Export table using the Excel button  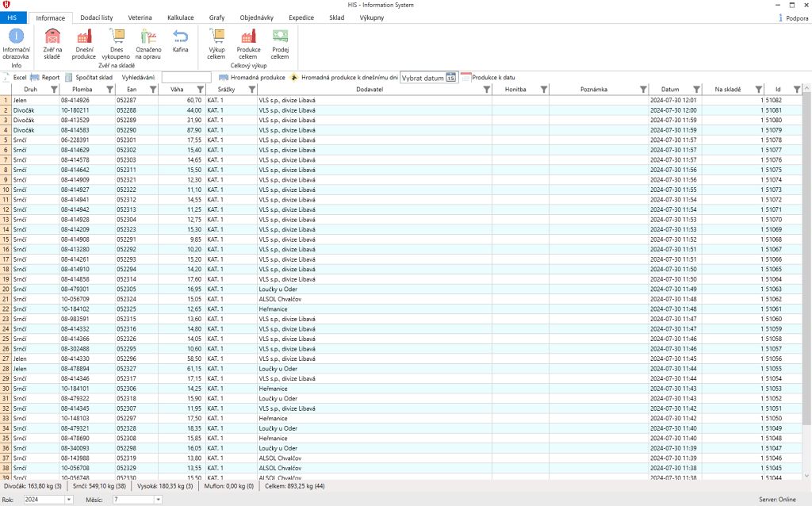click(14, 78)
